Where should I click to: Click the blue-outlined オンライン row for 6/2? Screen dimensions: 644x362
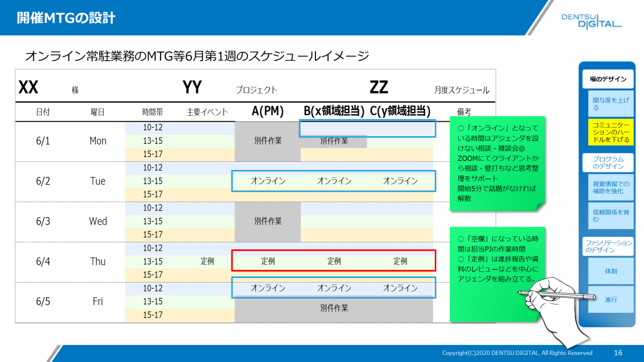pyautogui.click(x=333, y=181)
